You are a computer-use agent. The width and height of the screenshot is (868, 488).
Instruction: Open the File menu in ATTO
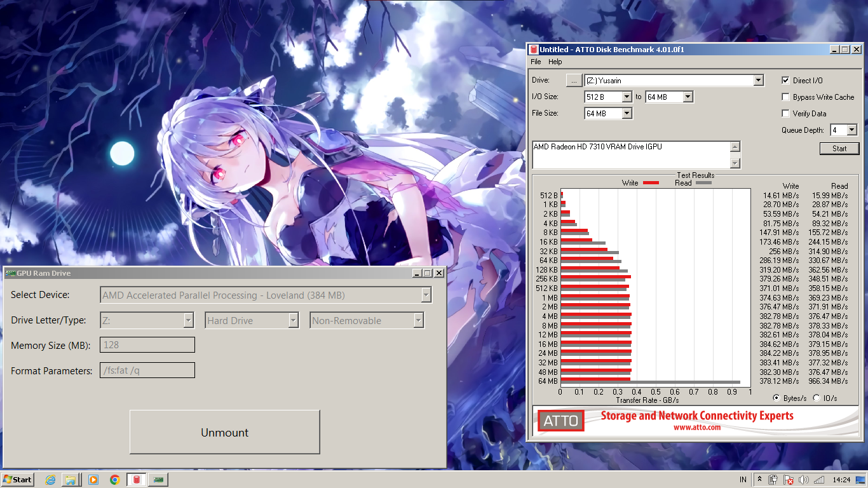click(x=536, y=62)
